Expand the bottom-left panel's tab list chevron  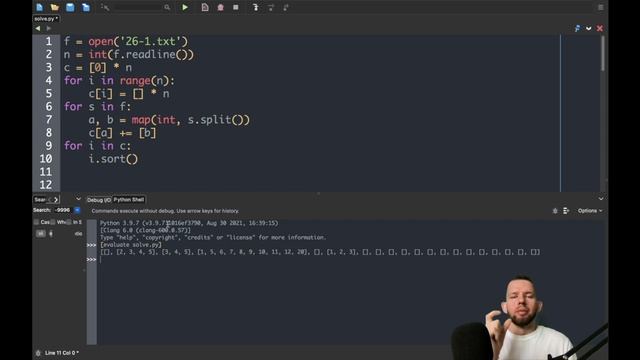(78, 199)
